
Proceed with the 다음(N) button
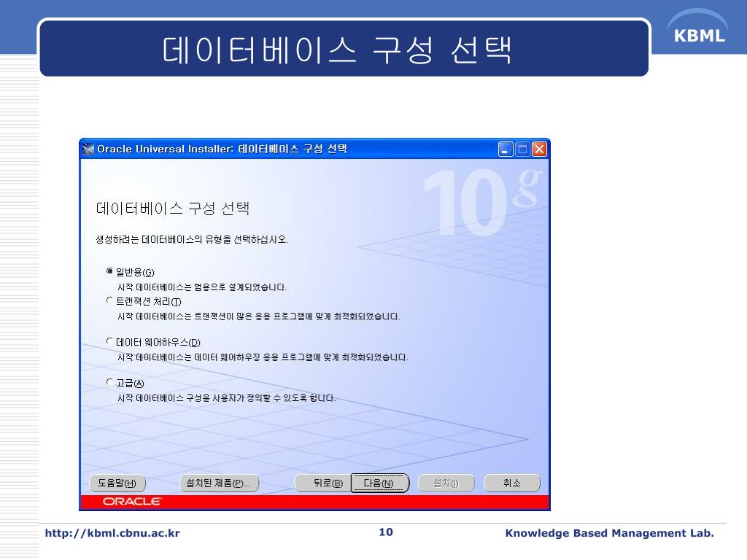379,483
